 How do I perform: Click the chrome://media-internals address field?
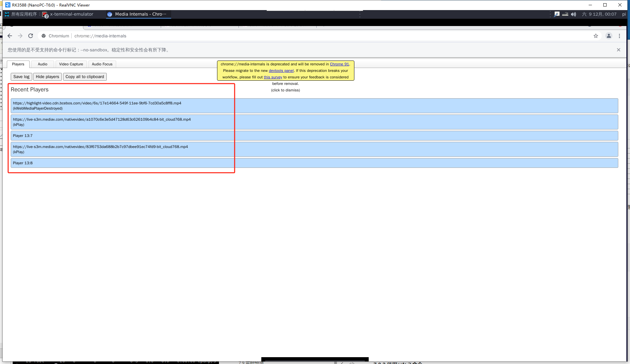pyautogui.click(x=100, y=36)
